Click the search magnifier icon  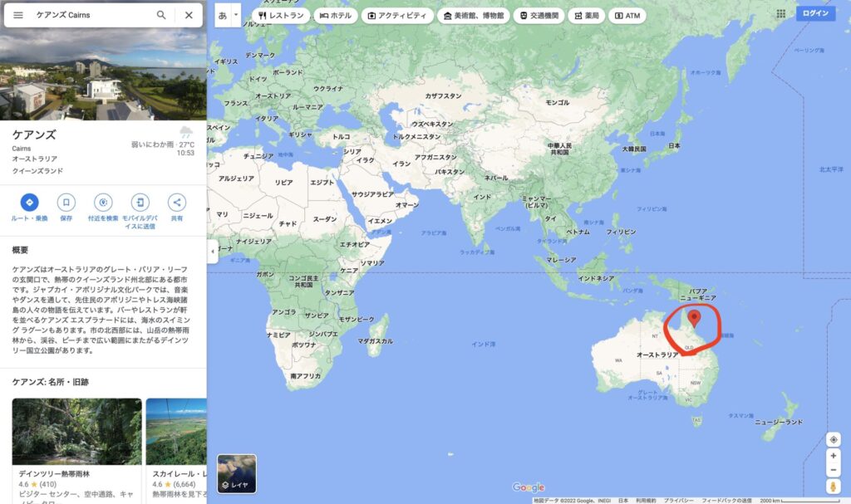[x=161, y=15]
